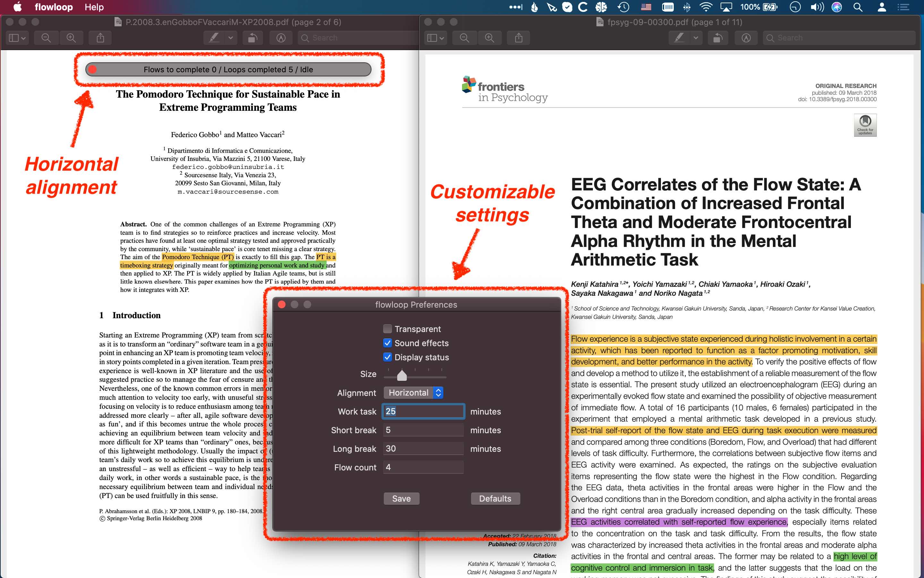Click the Short break minutes field
The image size is (924, 578).
coord(424,430)
